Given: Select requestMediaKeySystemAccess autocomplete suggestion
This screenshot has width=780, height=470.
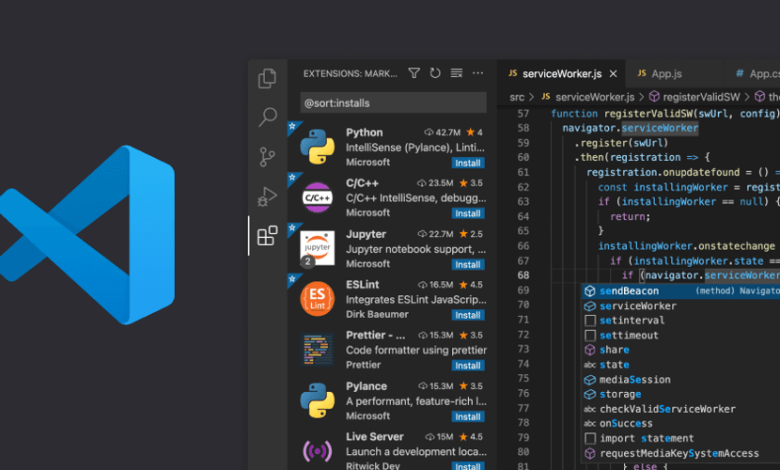Looking at the screenshot, I should coord(681,453).
